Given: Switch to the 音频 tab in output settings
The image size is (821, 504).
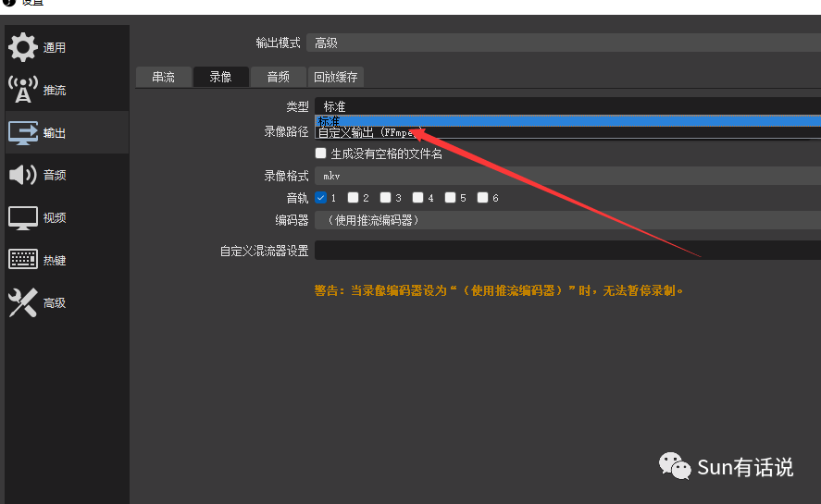Looking at the screenshot, I should pos(278,77).
